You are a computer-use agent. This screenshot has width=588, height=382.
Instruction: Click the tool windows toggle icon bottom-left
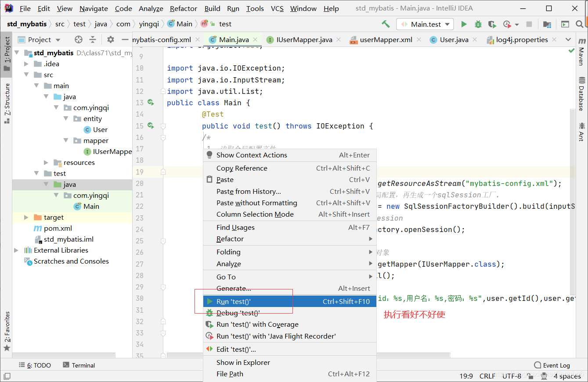click(x=7, y=376)
